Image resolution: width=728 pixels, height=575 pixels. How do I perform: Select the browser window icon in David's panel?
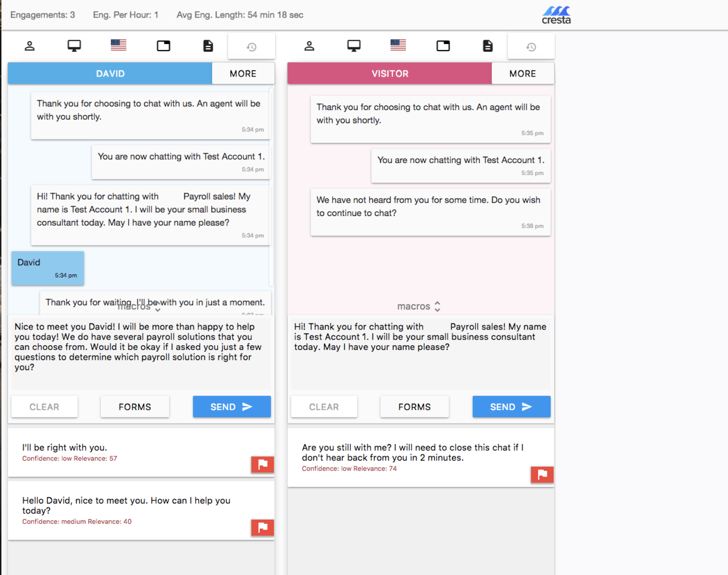[164, 46]
